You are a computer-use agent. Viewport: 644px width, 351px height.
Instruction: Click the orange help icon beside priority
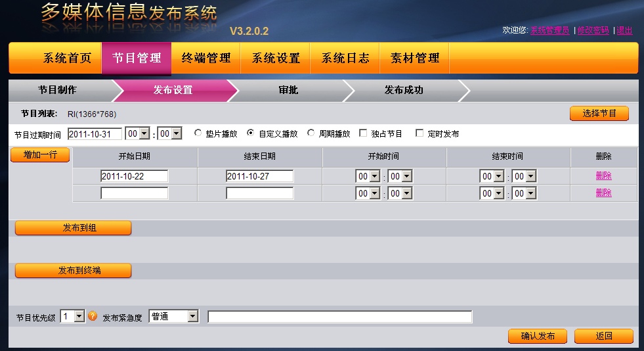[x=93, y=316]
